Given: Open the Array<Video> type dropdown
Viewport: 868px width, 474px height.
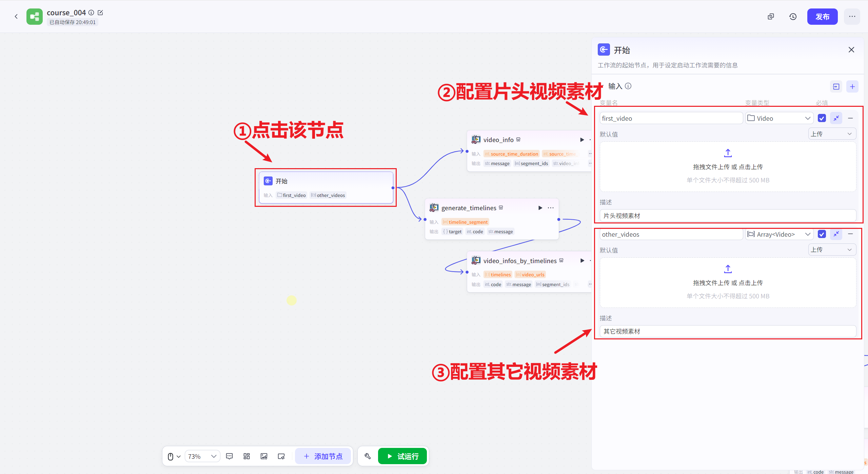Looking at the screenshot, I should coord(779,234).
